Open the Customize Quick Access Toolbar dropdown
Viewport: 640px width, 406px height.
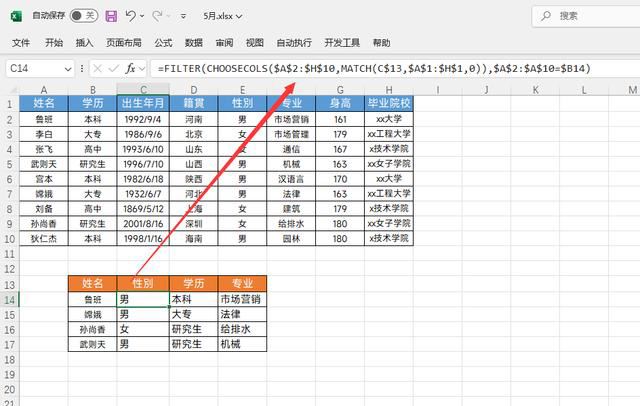[x=183, y=16]
